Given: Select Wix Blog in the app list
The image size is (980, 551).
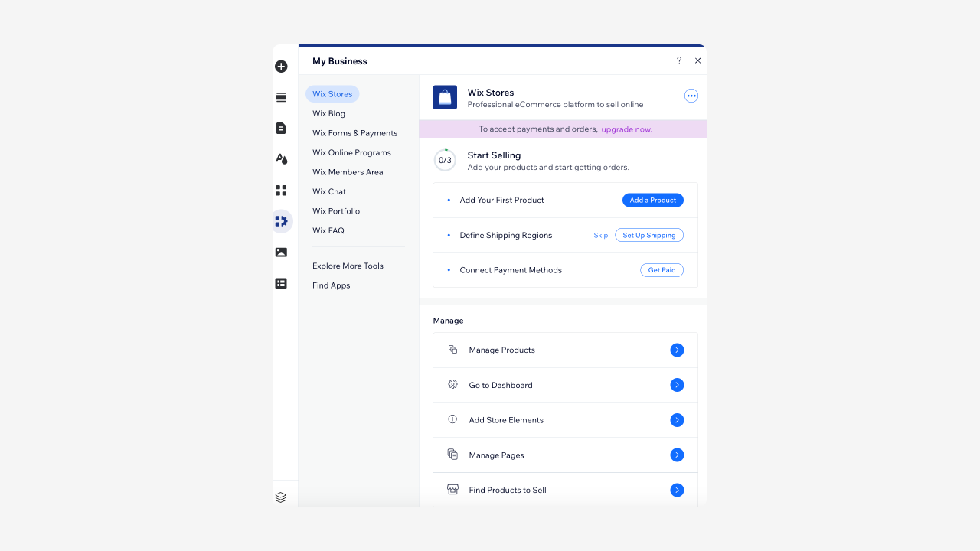Looking at the screenshot, I should [x=328, y=113].
